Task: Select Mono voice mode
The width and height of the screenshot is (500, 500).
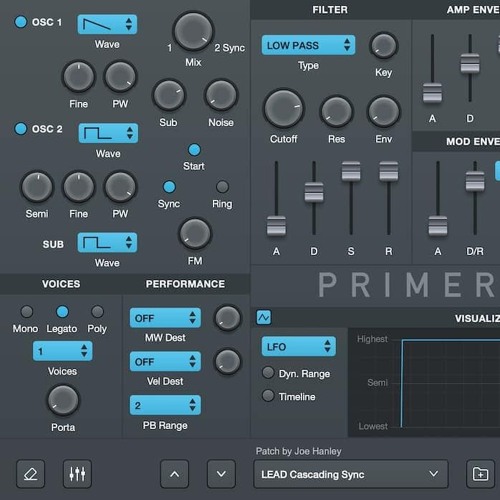Action: tap(27, 312)
